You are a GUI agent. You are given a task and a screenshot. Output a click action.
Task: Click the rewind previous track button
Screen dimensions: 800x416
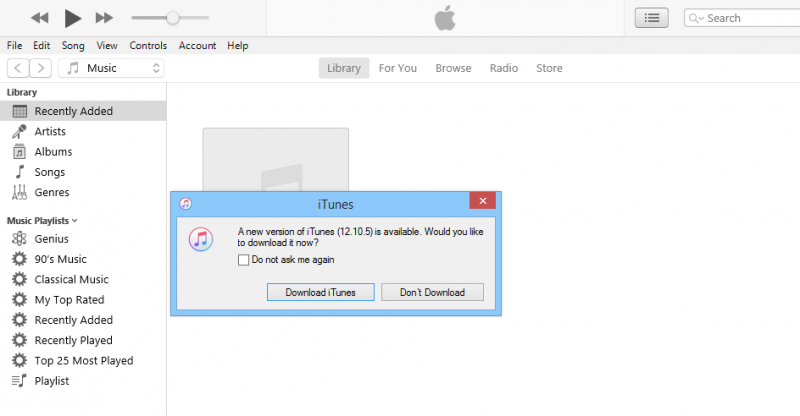(39, 18)
